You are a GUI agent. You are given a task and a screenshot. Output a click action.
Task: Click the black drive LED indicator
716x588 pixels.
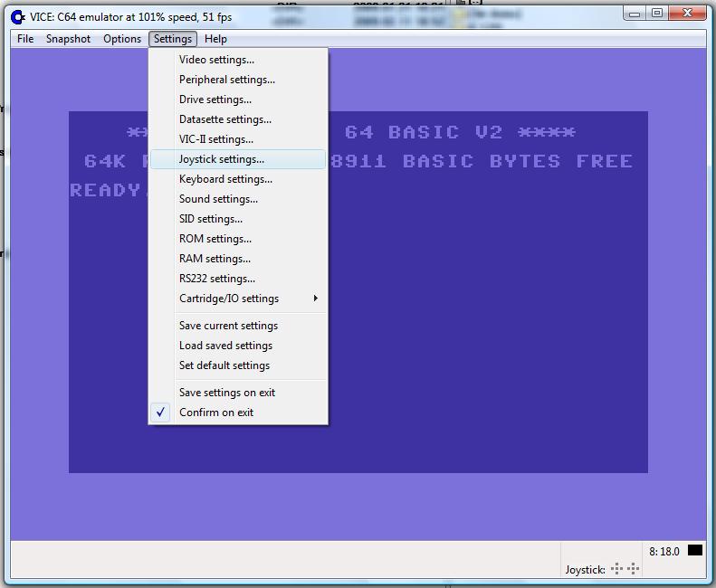point(695,550)
